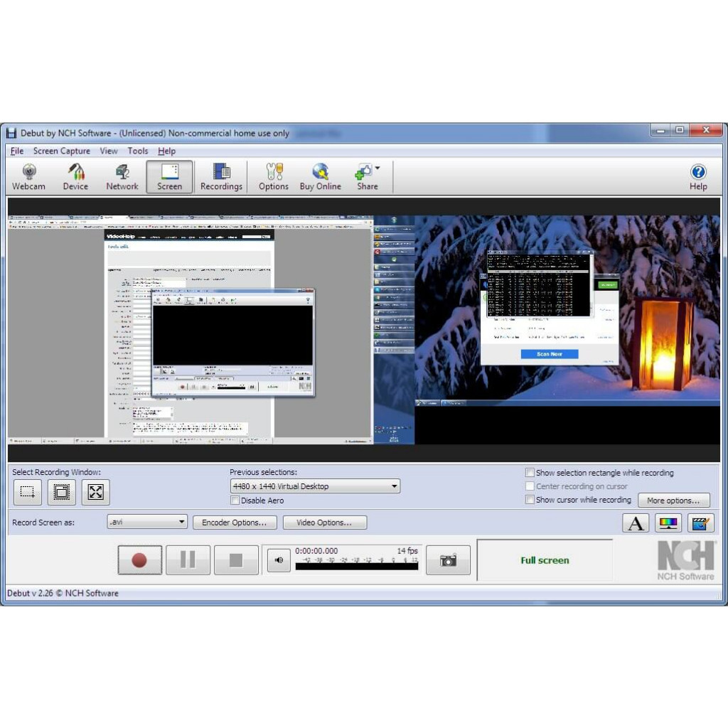
Task: Expand the Share dropdown arrow
Action: (378, 168)
